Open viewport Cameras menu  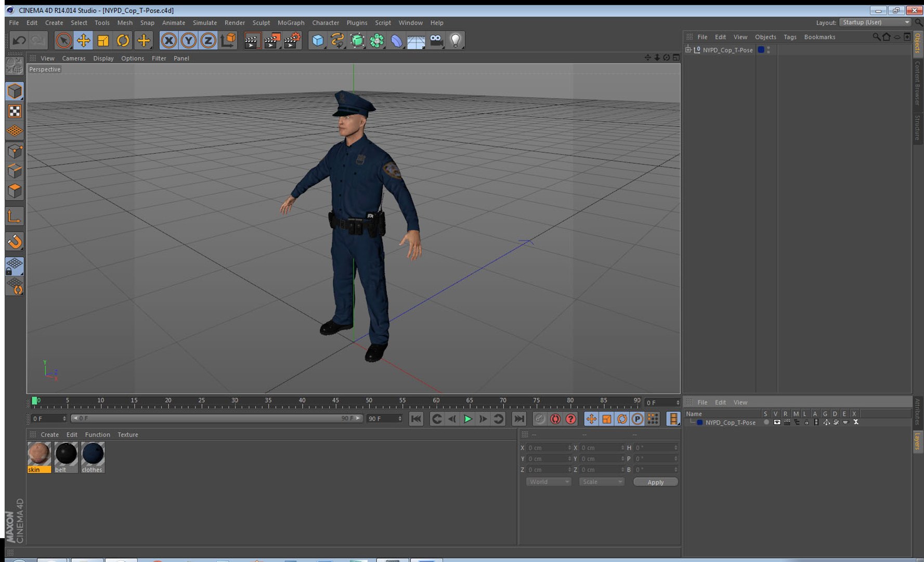click(x=74, y=58)
